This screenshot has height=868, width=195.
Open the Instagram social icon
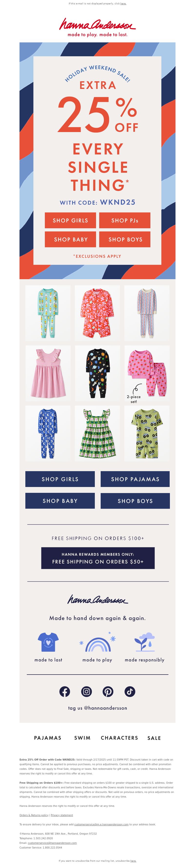(x=87, y=692)
